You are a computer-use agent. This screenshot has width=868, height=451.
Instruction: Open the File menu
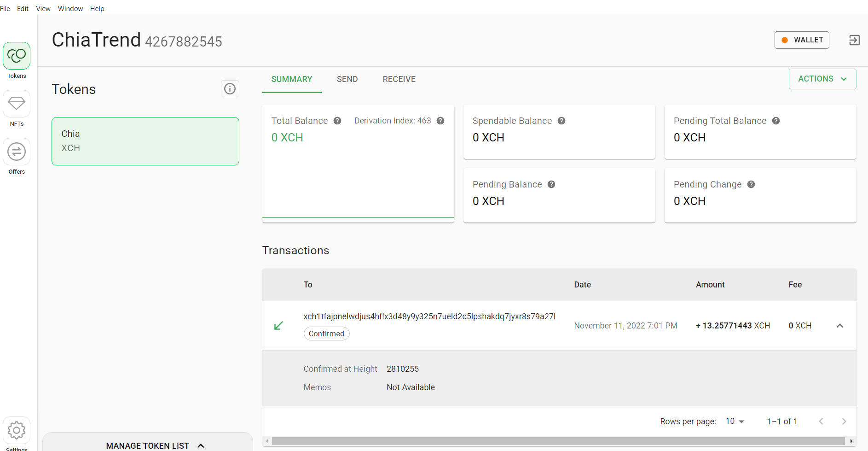pyautogui.click(x=5, y=8)
